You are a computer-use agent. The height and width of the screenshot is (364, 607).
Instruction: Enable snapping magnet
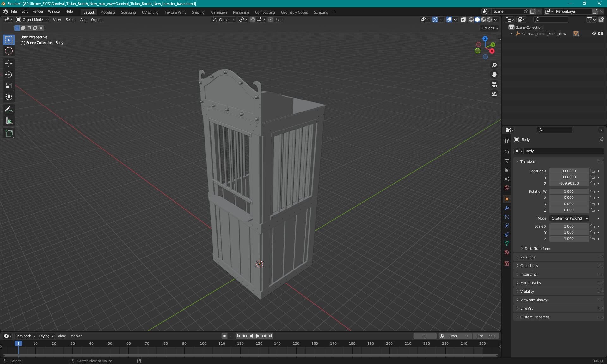coord(252,20)
